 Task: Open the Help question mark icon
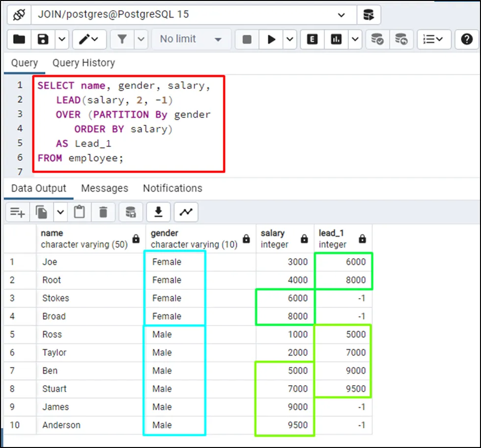tap(466, 39)
